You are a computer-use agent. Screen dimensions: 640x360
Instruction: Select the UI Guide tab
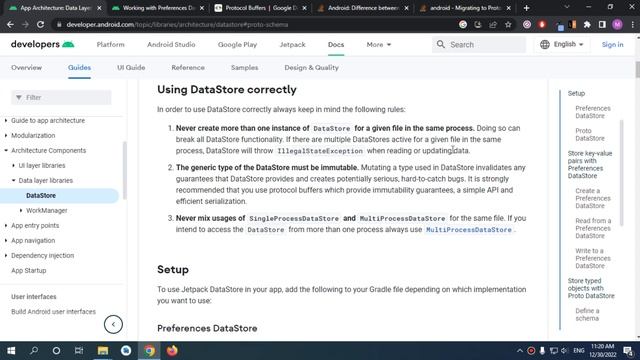(131, 68)
